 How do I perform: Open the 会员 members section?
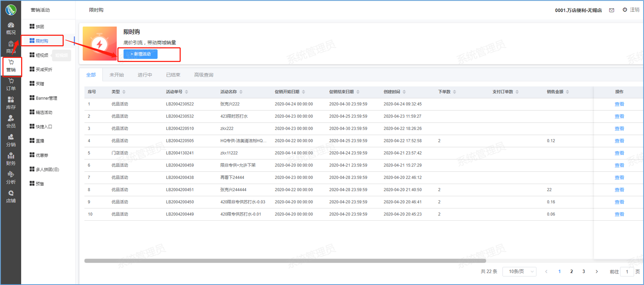tap(11, 122)
